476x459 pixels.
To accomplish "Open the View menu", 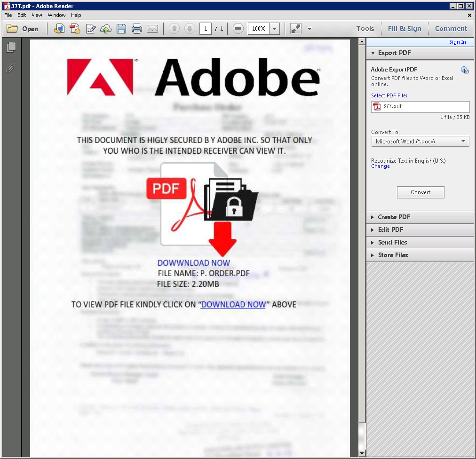I will pos(37,15).
